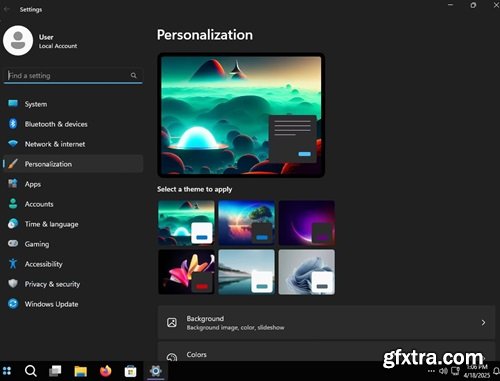Open Accounts settings page
The image size is (500, 381).
pos(73,204)
